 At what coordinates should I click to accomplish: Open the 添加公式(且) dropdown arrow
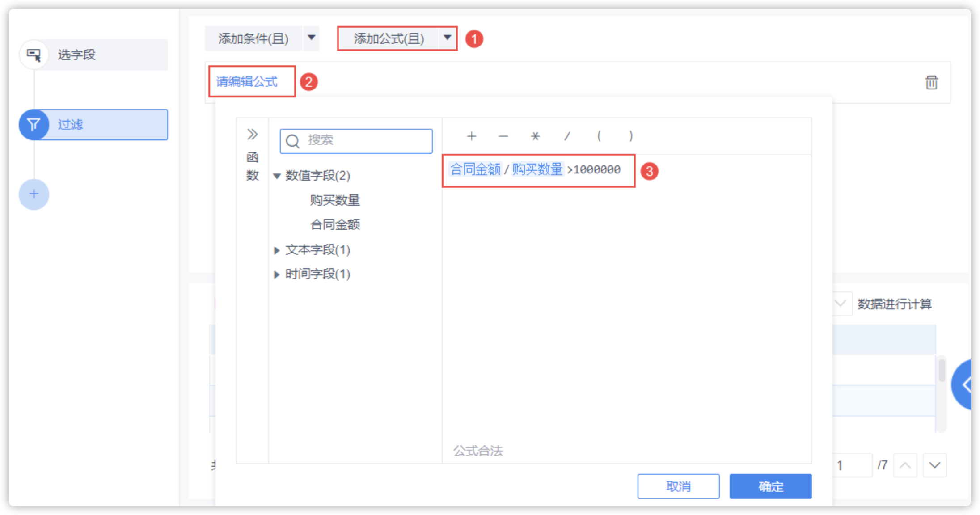(x=447, y=38)
